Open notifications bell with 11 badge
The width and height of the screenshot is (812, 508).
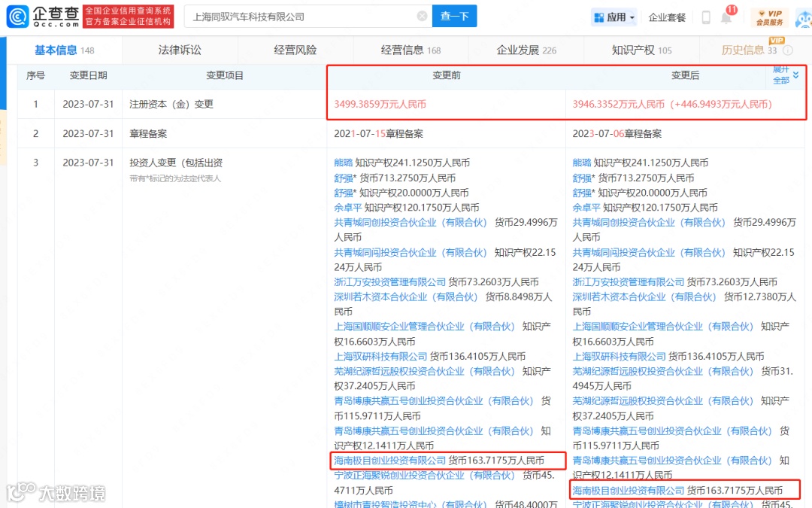(x=726, y=17)
